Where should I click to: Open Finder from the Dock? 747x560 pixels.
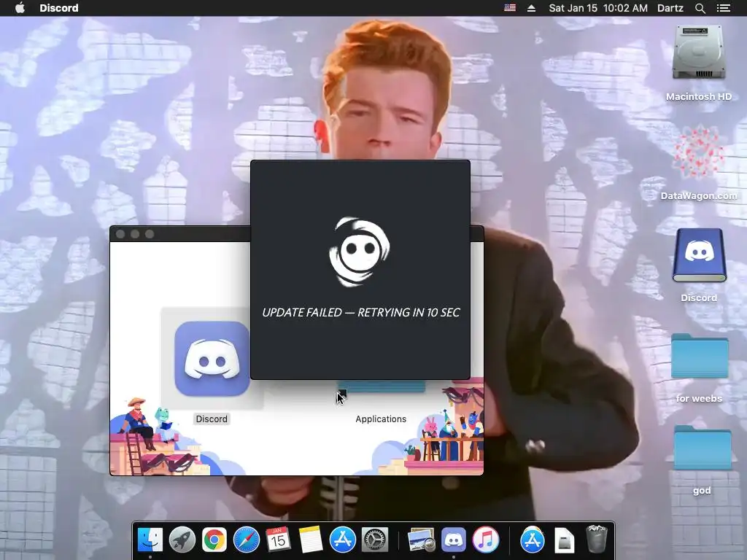[x=150, y=540]
